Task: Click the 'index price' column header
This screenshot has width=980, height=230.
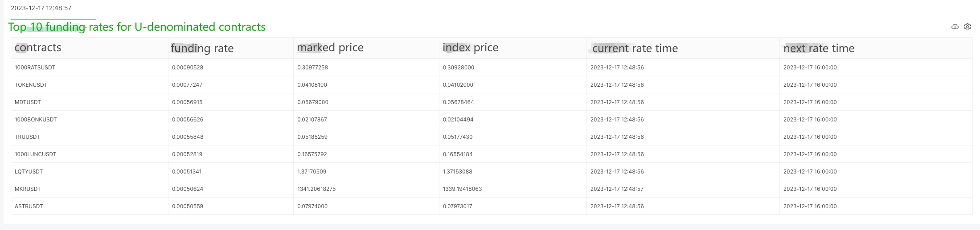Action: pyautogui.click(x=470, y=48)
